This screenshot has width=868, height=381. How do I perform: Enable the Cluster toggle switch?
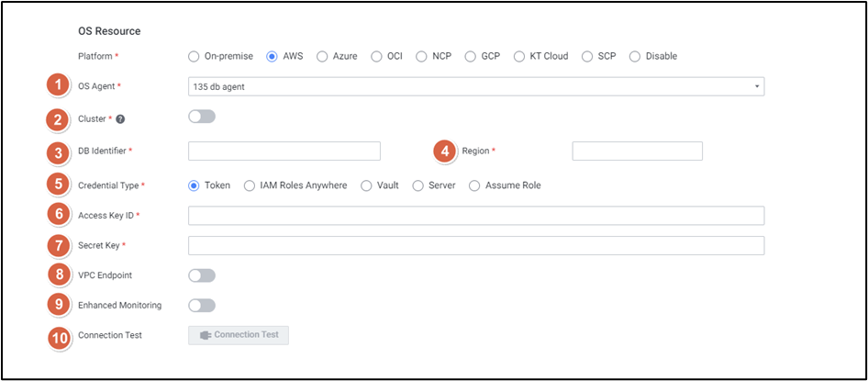click(201, 117)
